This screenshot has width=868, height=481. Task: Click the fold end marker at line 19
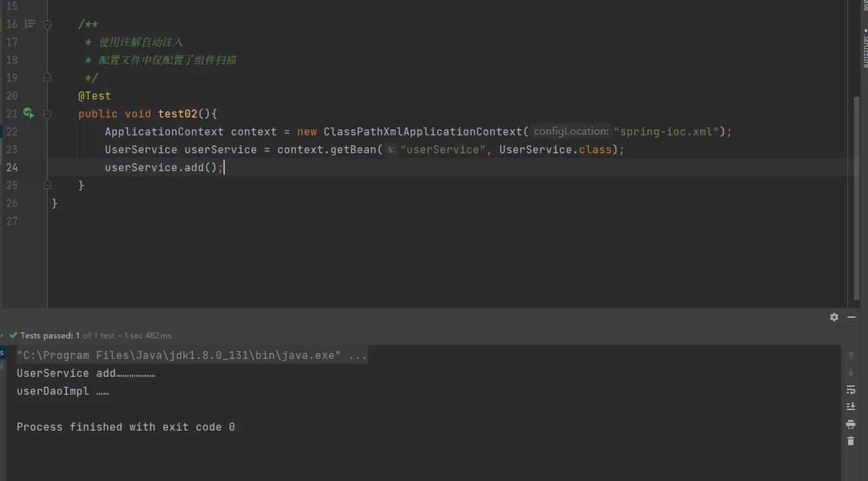pyautogui.click(x=47, y=78)
